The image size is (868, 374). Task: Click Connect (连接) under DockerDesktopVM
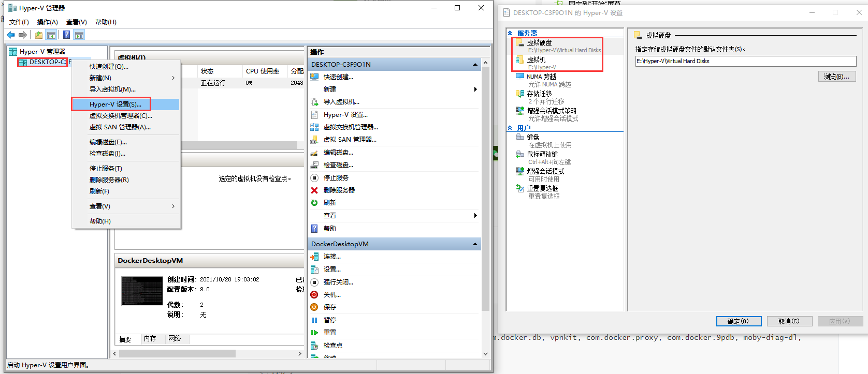tap(332, 257)
